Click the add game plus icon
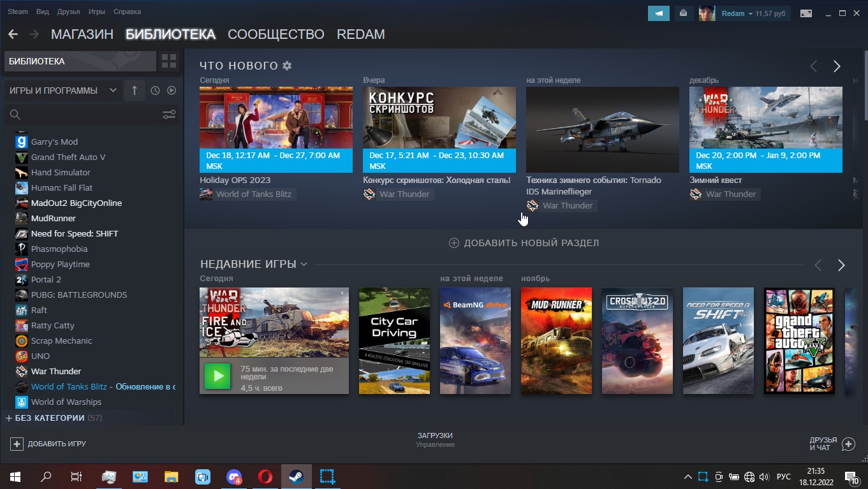This screenshot has width=868, height=489. 17,444
